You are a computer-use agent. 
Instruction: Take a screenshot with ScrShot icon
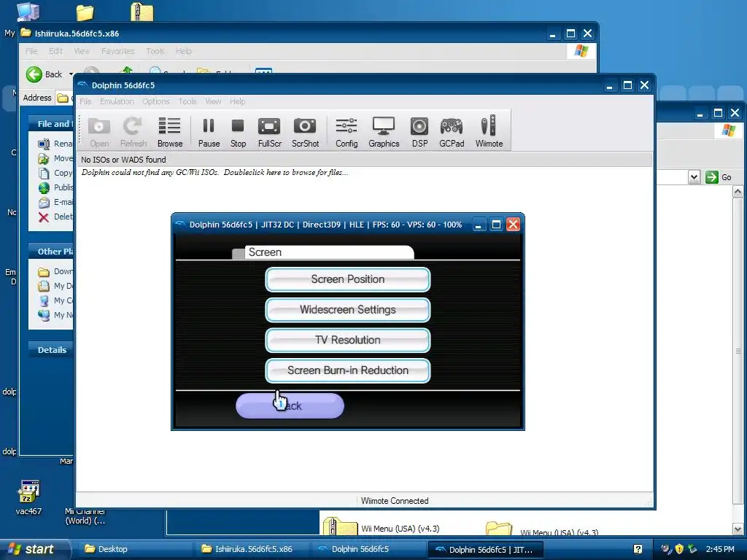tap(305, 131)
